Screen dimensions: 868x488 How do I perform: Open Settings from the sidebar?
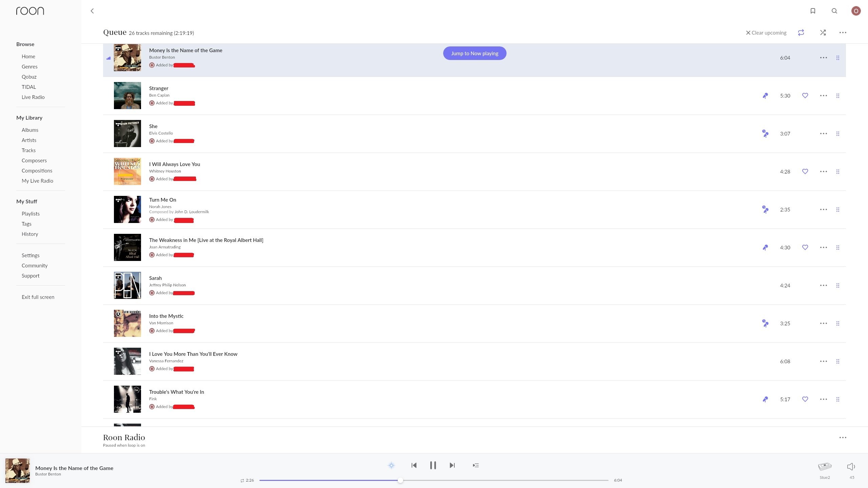31,256
